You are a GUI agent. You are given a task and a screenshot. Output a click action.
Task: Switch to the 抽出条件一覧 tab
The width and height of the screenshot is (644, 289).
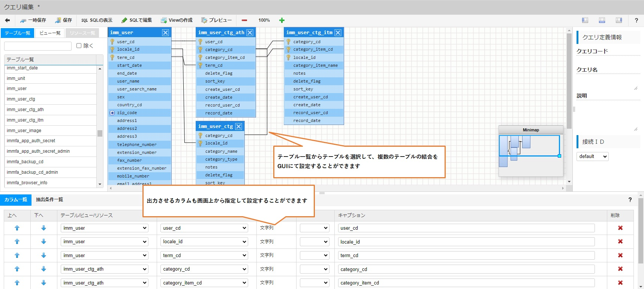tap(49, 200)
